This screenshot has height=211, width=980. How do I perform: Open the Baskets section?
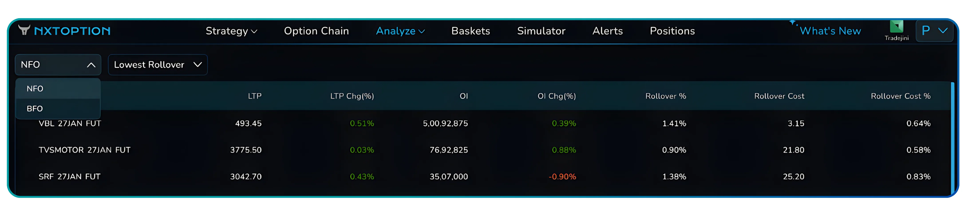470,31
